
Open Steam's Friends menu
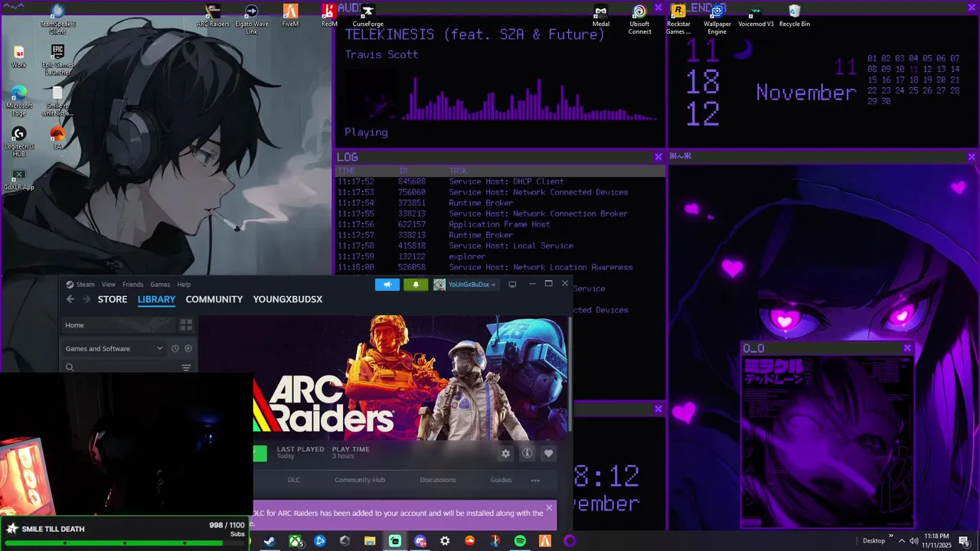click(133, 284)
